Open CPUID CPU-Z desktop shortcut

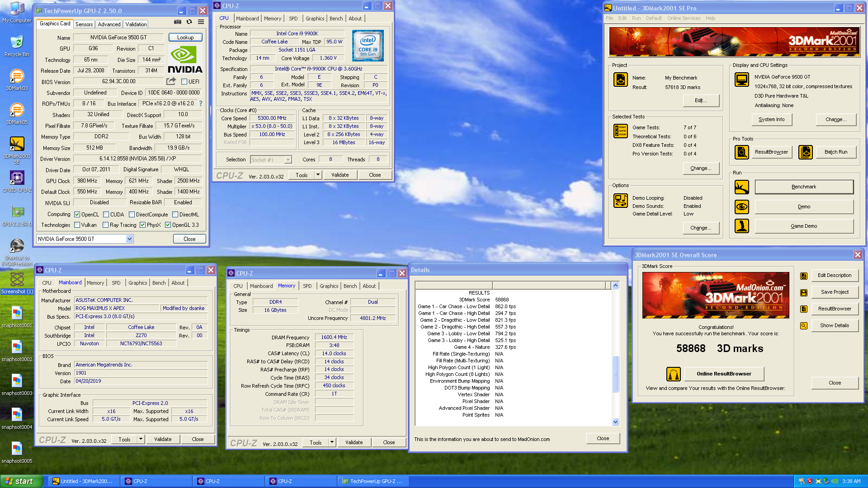tap(17, 181)
